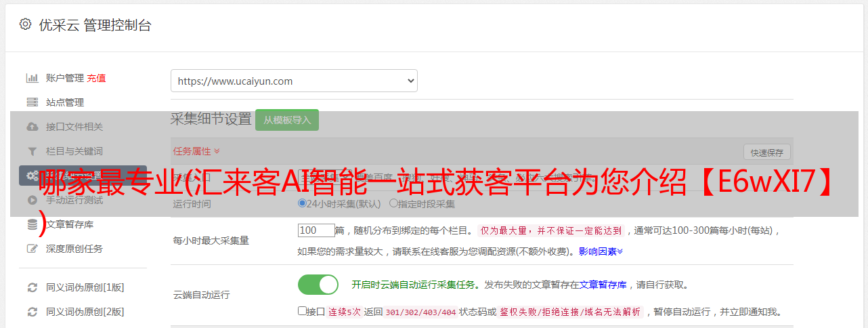The image size is (868, 328).
Task: Click the cloud upload icon for 接口文件相关
Action: tap(32, 127)
